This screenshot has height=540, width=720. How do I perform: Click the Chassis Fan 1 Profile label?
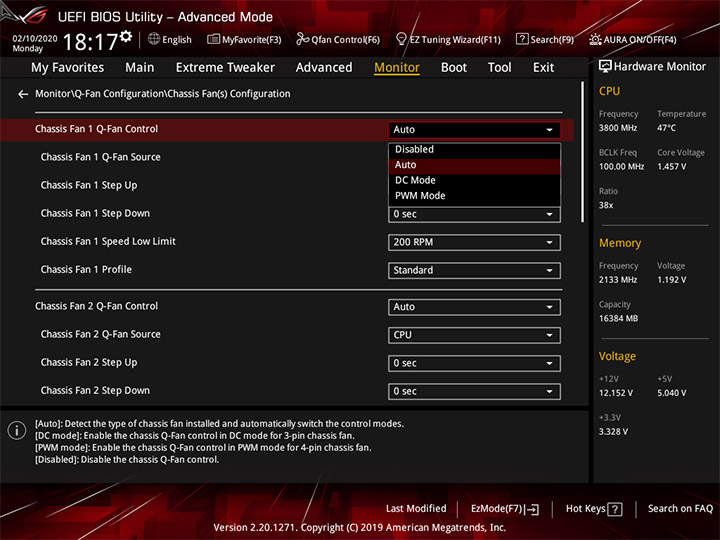click(86, 270)
